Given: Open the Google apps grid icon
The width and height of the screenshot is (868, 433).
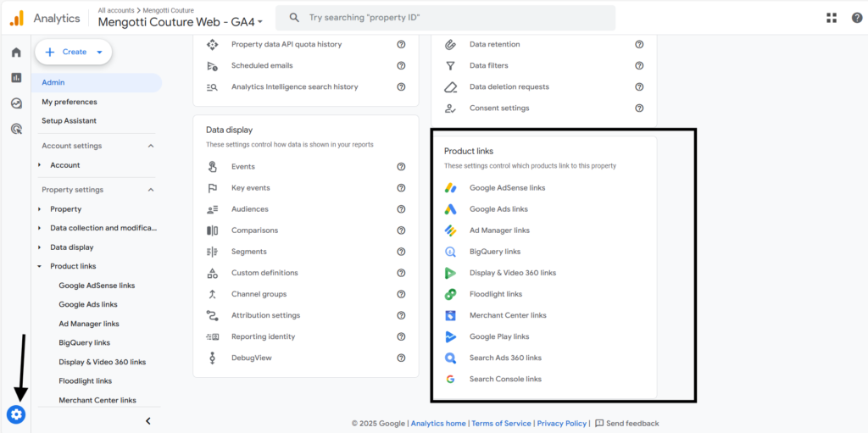Looking at the screenshot, I should [832, 18].
